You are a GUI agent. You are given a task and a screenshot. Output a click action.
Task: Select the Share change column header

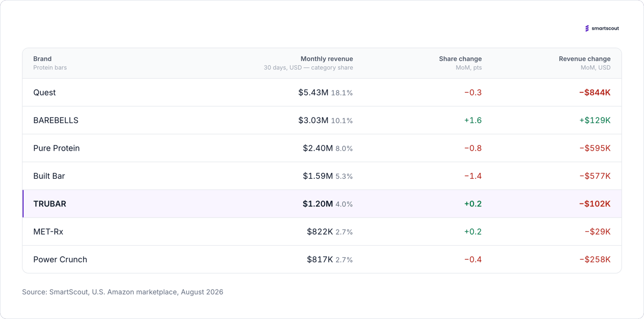(460, 59)
